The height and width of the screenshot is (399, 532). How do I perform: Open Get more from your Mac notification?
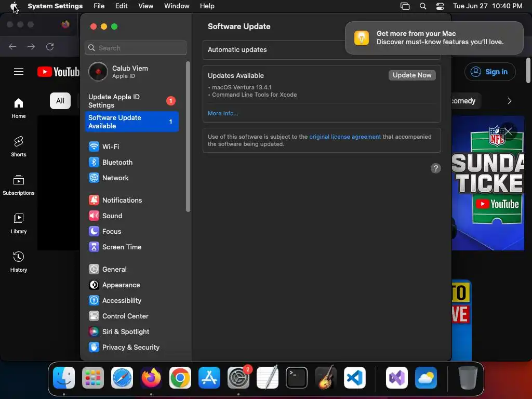[434, 37]
